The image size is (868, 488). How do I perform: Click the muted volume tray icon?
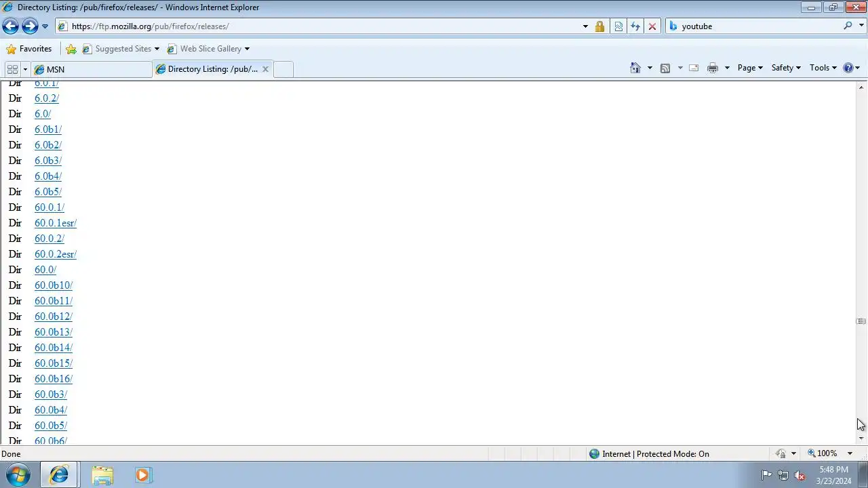pyautogui.click(x=800, y=475)
